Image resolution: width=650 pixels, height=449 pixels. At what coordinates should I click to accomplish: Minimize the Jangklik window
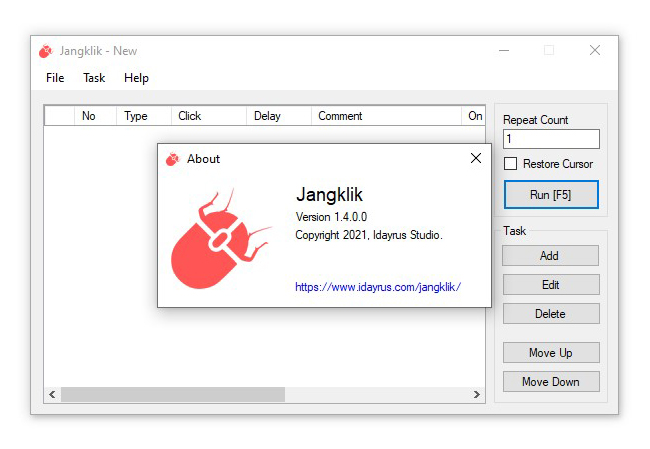click(504, 51)
